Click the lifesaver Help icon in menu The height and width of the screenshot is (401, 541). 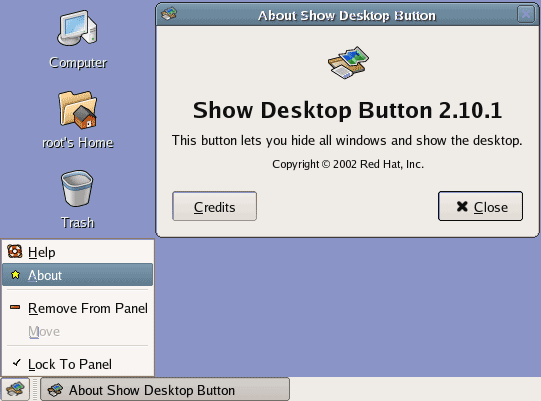[15, 251]
